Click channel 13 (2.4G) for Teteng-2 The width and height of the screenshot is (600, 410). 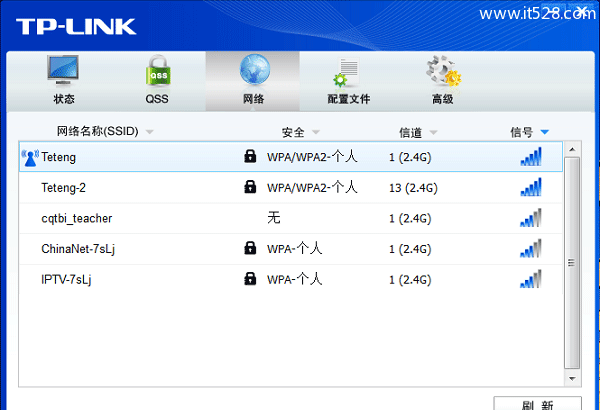click(x=413, y=188)
